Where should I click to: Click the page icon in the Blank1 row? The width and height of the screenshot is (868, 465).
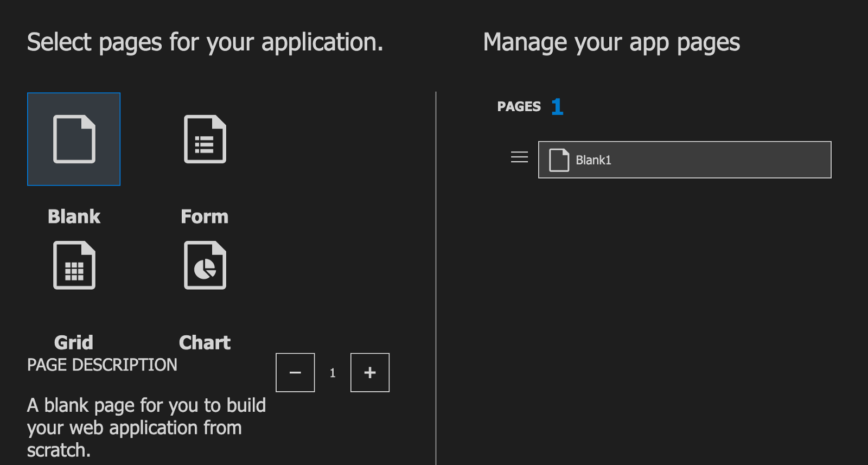559,160
